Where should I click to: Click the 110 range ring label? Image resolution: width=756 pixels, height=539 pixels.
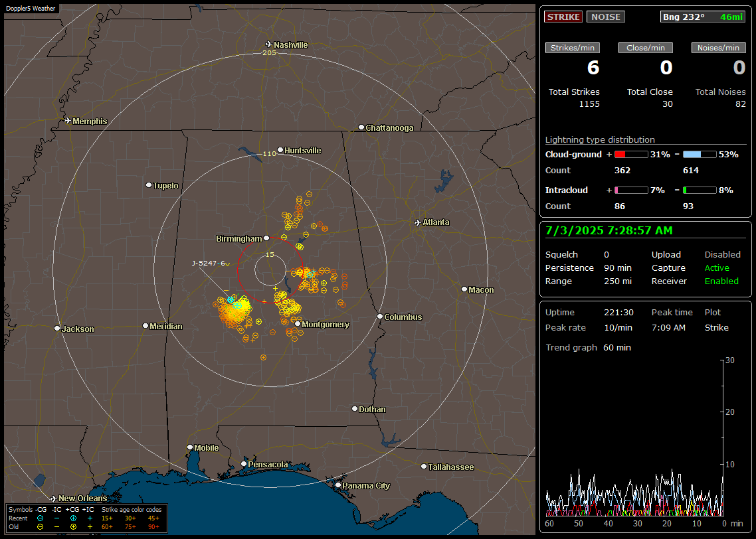[x=269, y=153]
